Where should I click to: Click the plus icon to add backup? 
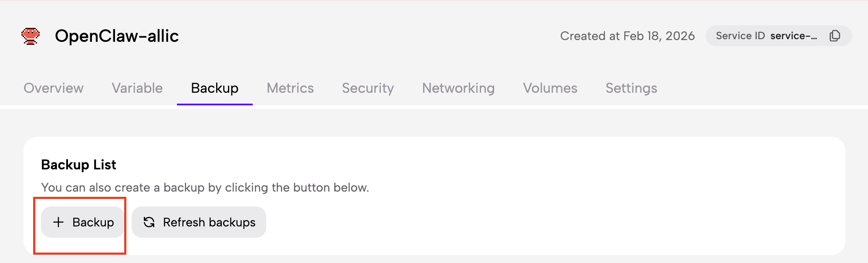pyautogui.click(x=58, y=222)
